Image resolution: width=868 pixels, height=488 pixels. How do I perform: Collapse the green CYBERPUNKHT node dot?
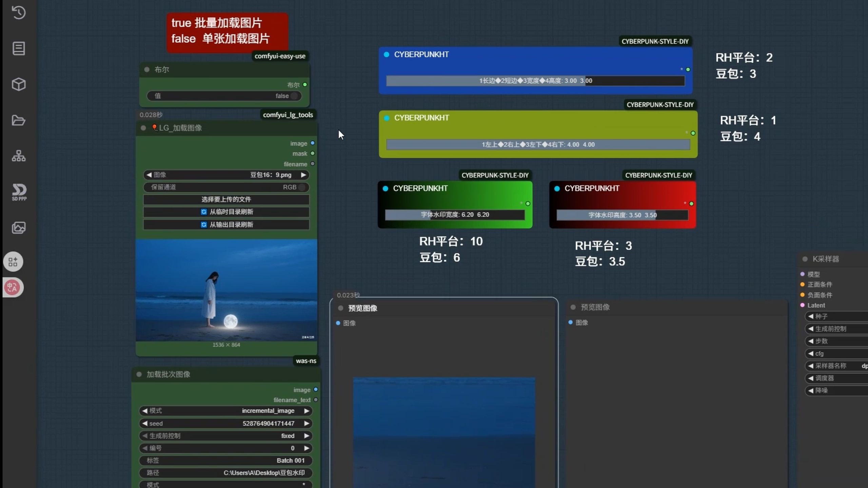pos(385,188)
